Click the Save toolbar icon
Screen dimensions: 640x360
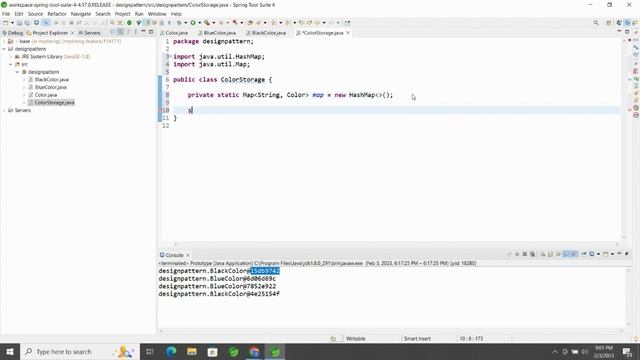point(19,23)
